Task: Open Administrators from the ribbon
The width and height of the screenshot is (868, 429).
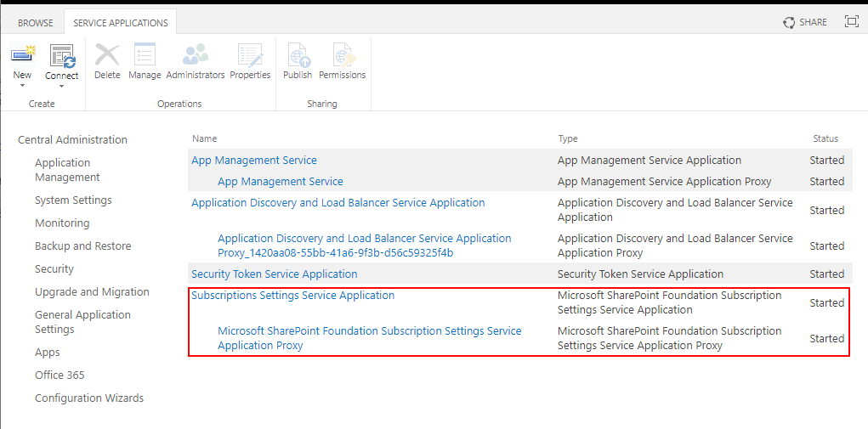Action: pos(196,55)
